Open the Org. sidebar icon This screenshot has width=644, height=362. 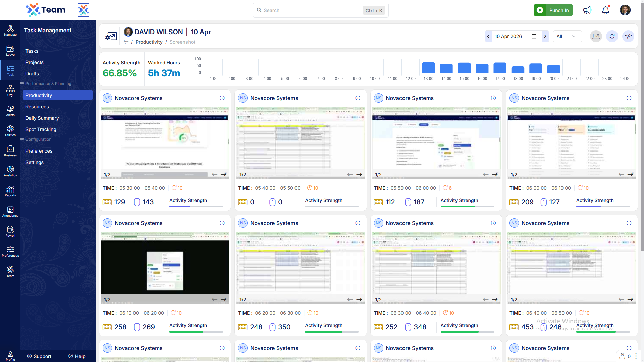click(x=10, y=90)
